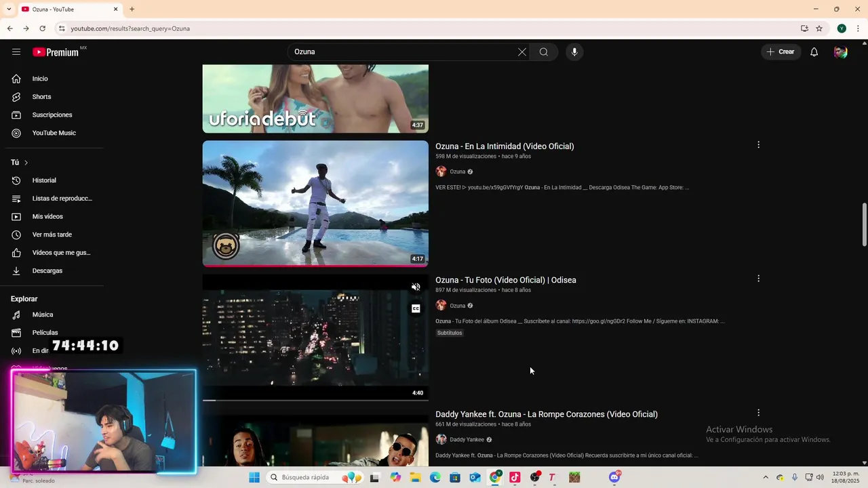Open Windows Start menu
Image resolution: width=868 pixels, height=488 pixels.
click(x=254, y=477)
